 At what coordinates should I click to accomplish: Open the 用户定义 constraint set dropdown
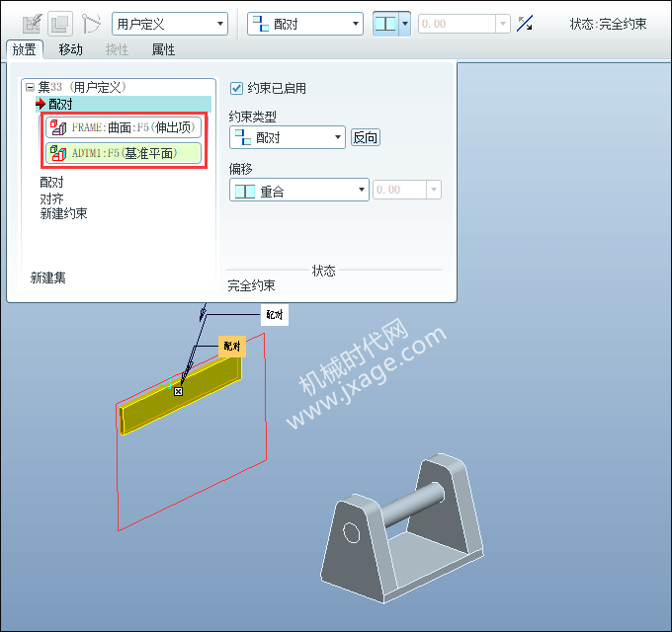(x=170, y=24)
